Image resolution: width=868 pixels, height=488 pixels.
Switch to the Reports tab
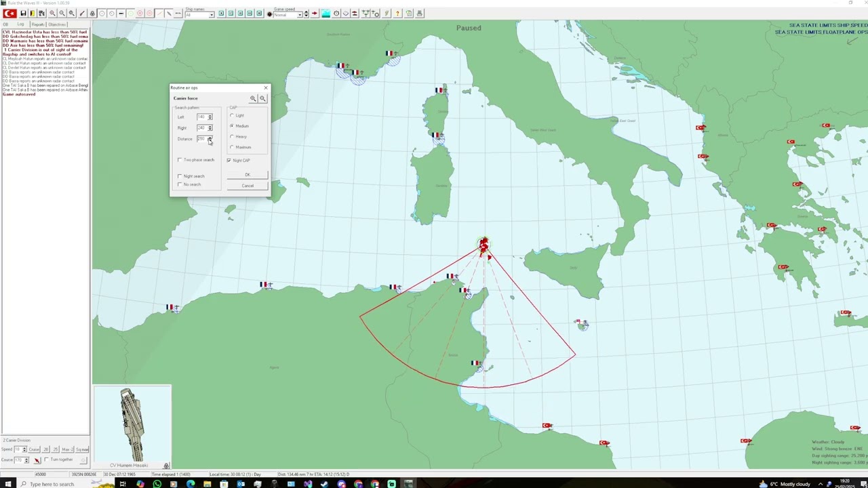(x=37, y=24)
